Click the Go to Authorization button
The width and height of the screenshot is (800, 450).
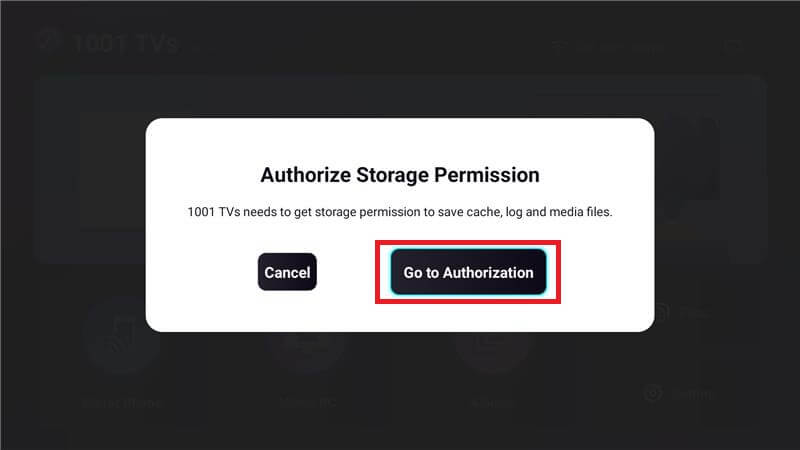tap(468, 272)
